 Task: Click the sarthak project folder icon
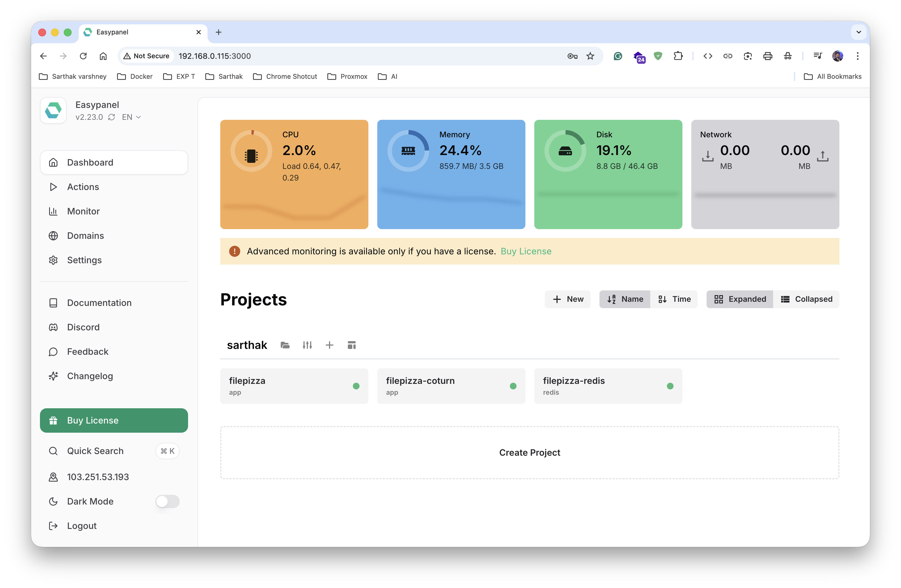pyautogui.click(x=285, y=345)
